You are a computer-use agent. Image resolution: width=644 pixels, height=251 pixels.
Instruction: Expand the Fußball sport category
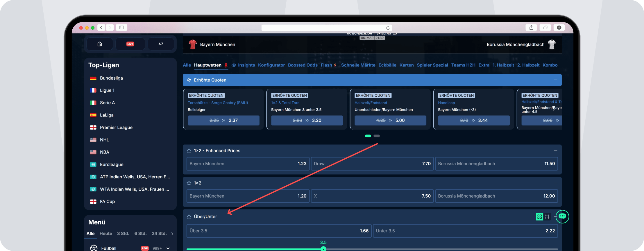(x=168, y=248)
